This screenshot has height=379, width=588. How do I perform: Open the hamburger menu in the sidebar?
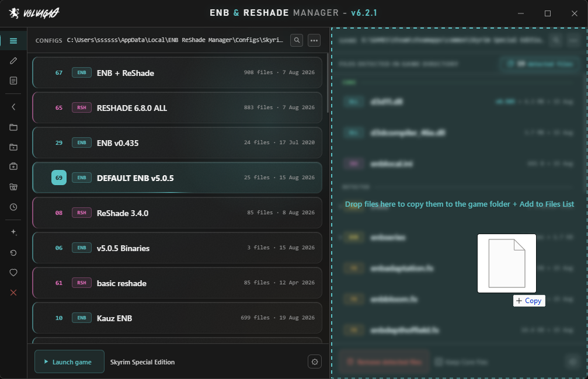[x=13, y=40]
